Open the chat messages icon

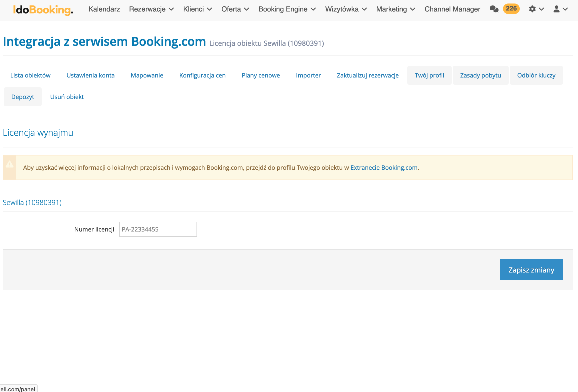494,9
